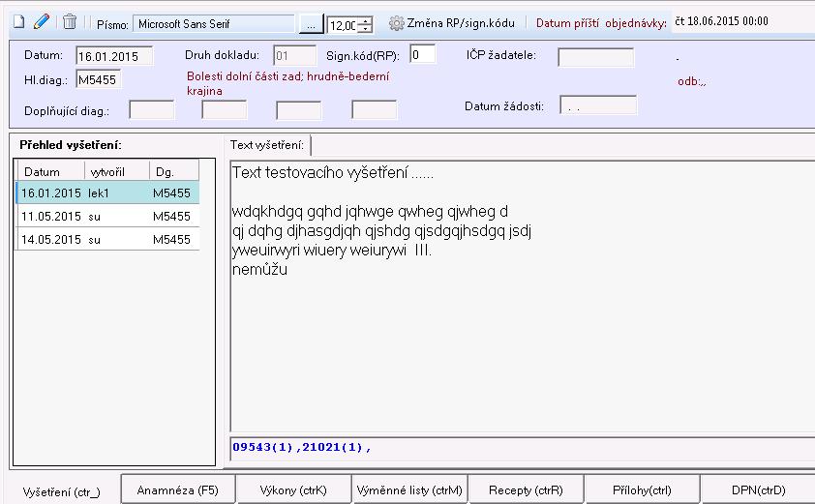Select the examination row dated 11.05.2015
The image size is (815, 504).
pyautogui.click(x=107, y=216)
